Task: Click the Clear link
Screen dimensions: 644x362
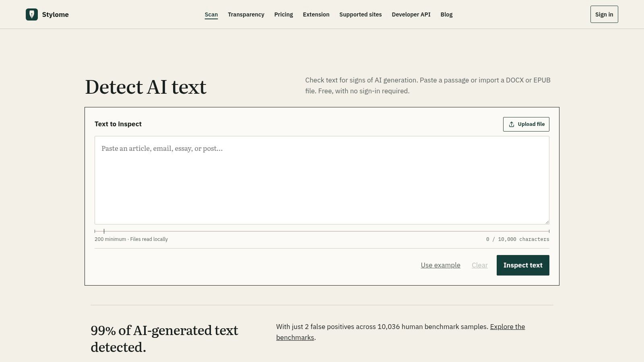Action: point(480,265)
